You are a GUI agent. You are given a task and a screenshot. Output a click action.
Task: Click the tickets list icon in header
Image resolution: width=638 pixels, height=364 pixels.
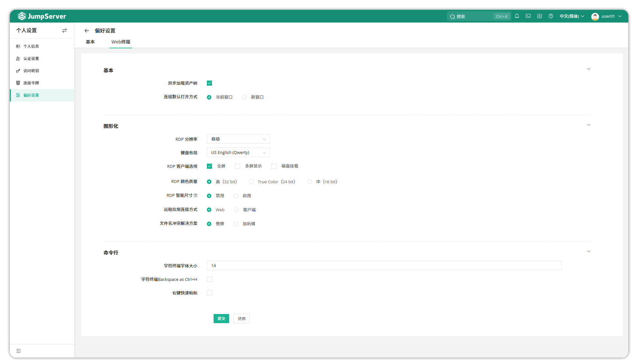[x=539, y=16]
